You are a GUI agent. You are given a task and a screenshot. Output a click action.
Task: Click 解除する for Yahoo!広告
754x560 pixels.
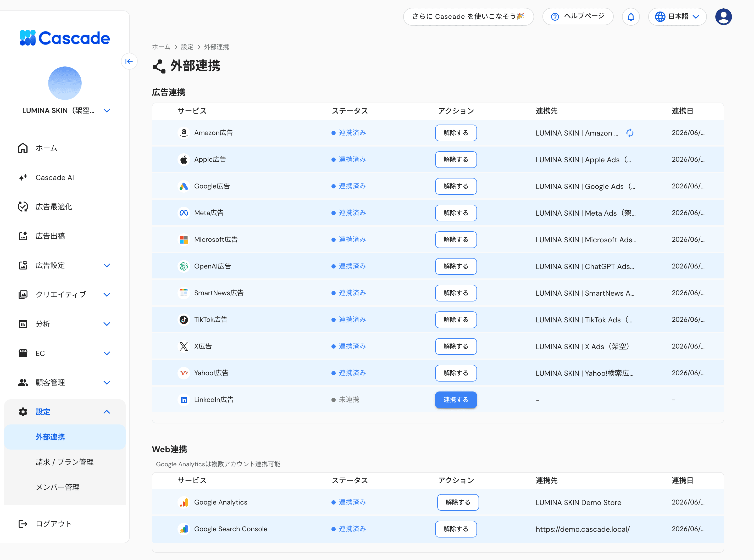click(x=456, y=373)
